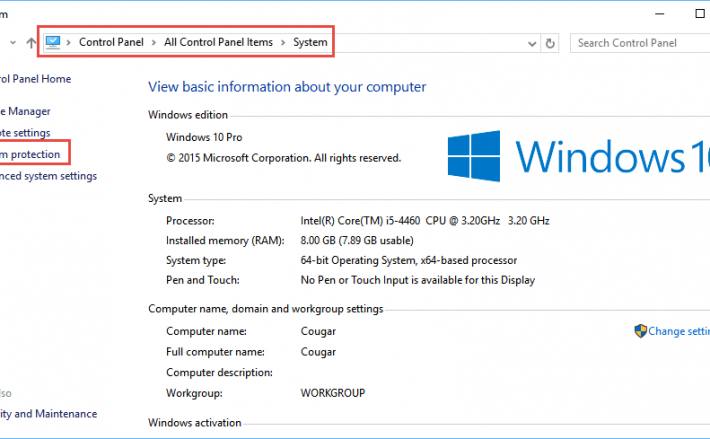Open Security and Maintenance link
Image resolution: width=710 pixels, height=439 pixels.
click(48, 414)
